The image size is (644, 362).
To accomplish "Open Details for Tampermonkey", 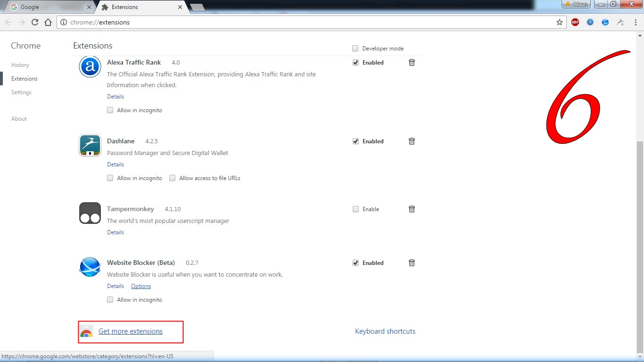I will click(x=116, y=232).
